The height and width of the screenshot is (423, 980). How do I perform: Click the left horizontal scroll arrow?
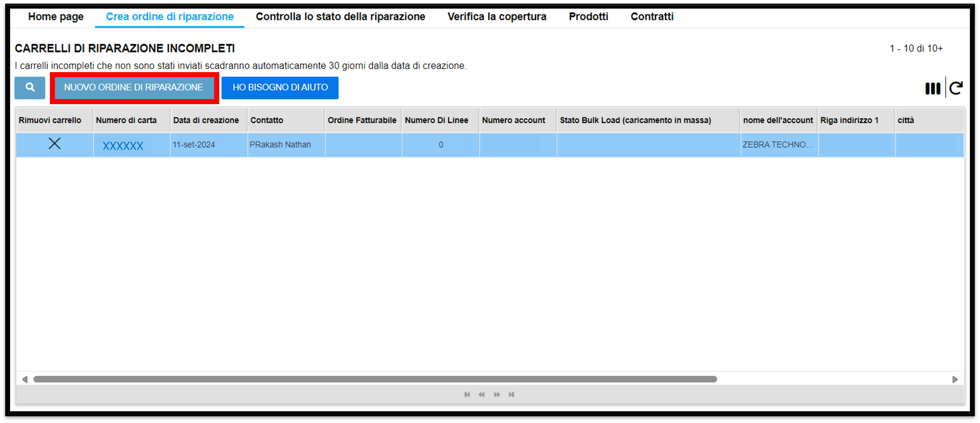pyautogui.click(x=25, y=379)
